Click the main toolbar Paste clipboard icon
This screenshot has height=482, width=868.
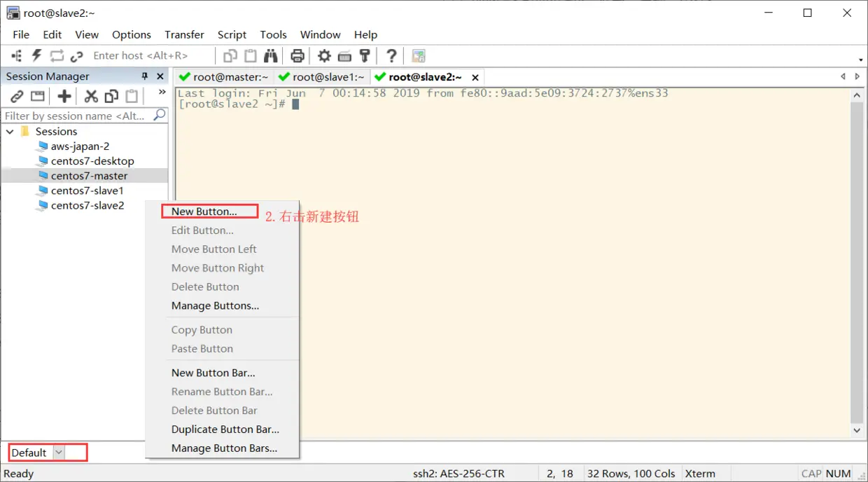click(250, 56)
